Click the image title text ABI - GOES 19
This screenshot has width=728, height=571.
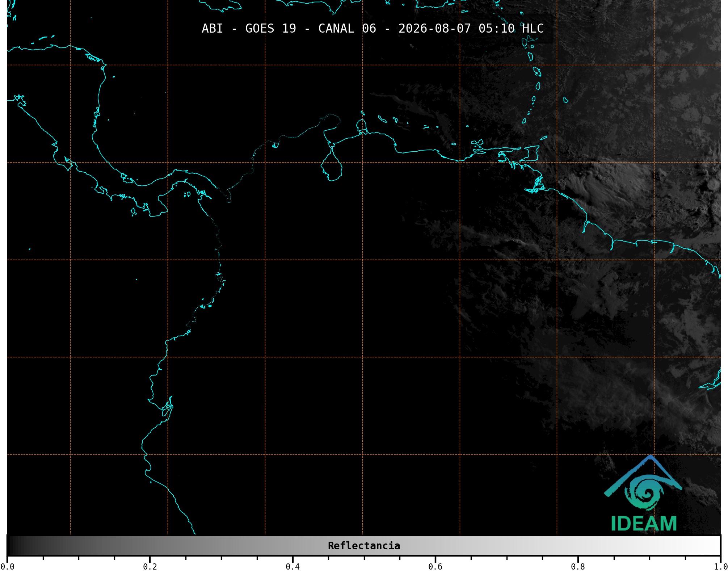click(249, 28)
